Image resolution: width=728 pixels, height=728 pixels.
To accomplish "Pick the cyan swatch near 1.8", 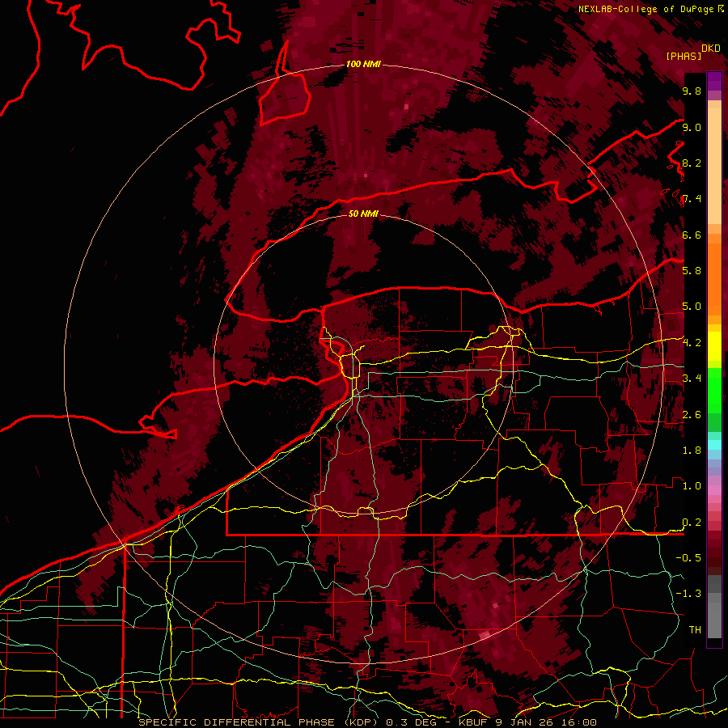I will click(714, 445).
